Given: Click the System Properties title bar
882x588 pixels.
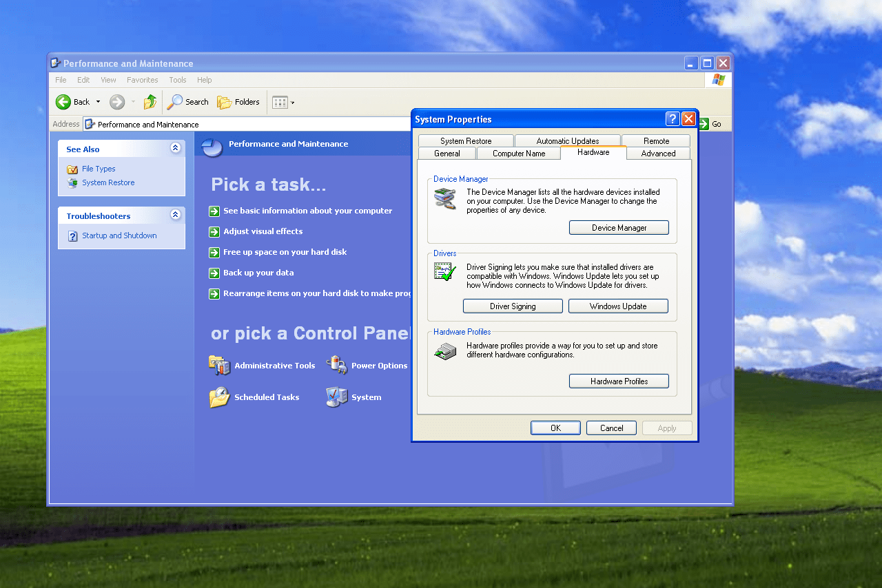Looking at the screenshot, I should (537, 119).
